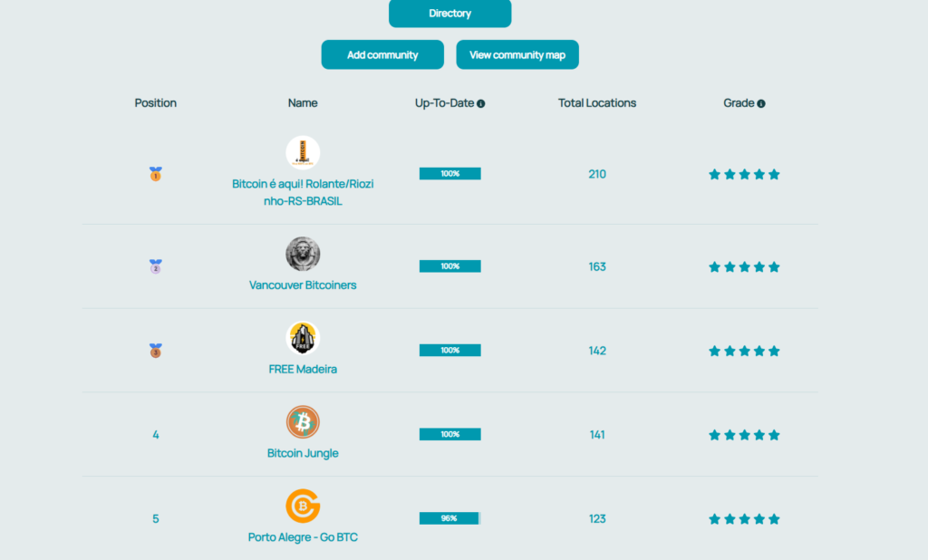Open the FREE Madeira community link

coord(303,370)
